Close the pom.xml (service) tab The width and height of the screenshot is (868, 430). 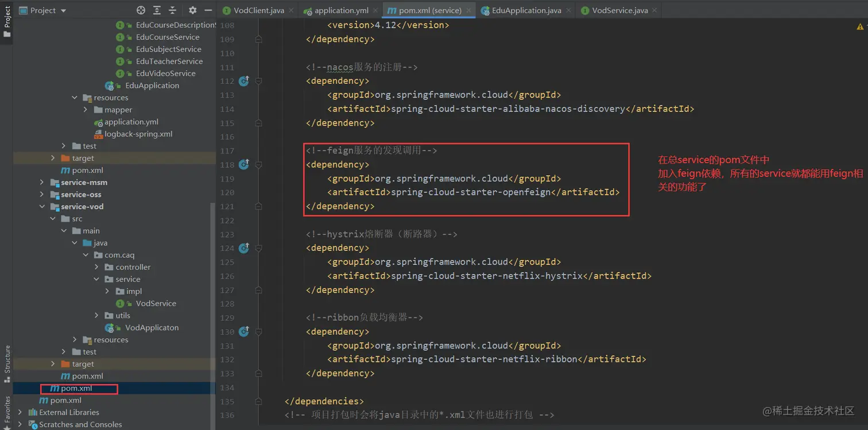tap(468, 10)
